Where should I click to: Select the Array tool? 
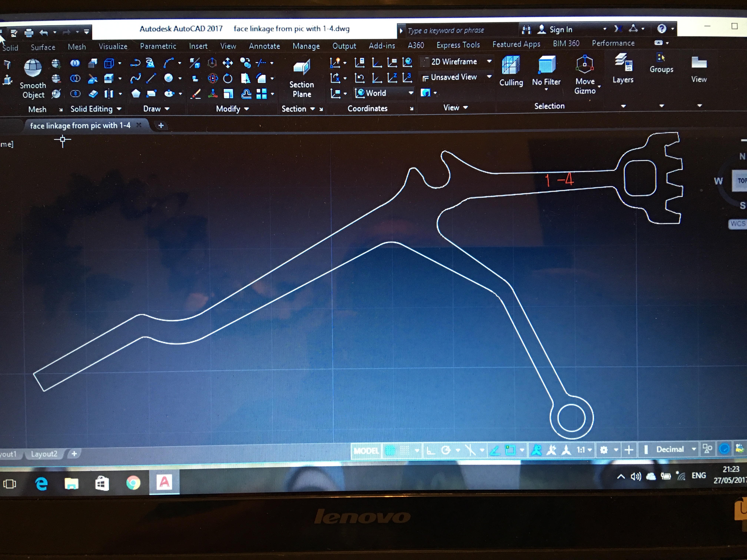click(261, 94)
